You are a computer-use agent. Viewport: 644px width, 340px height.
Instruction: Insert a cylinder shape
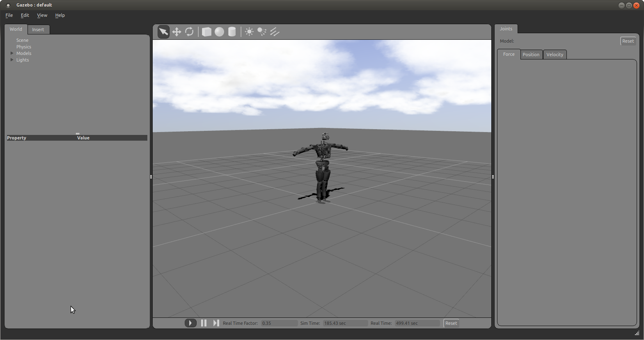pyautogui.click(x=232, y=32)
